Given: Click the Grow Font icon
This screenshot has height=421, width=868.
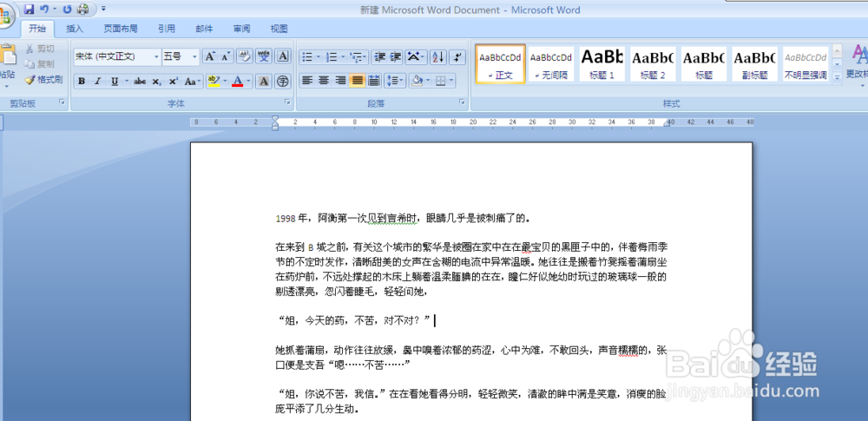Looking at the screenshot, I should 209,56.
